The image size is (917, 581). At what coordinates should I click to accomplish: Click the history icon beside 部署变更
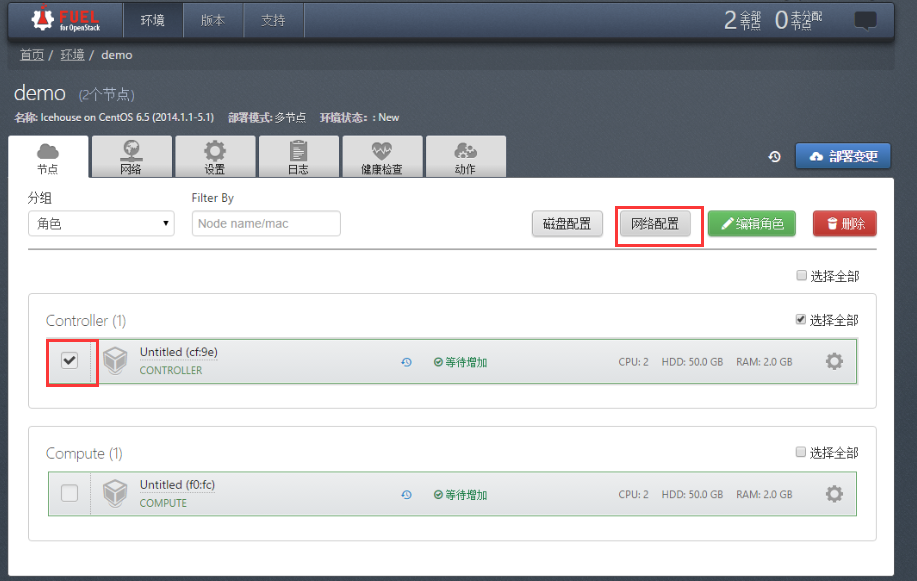775,157
